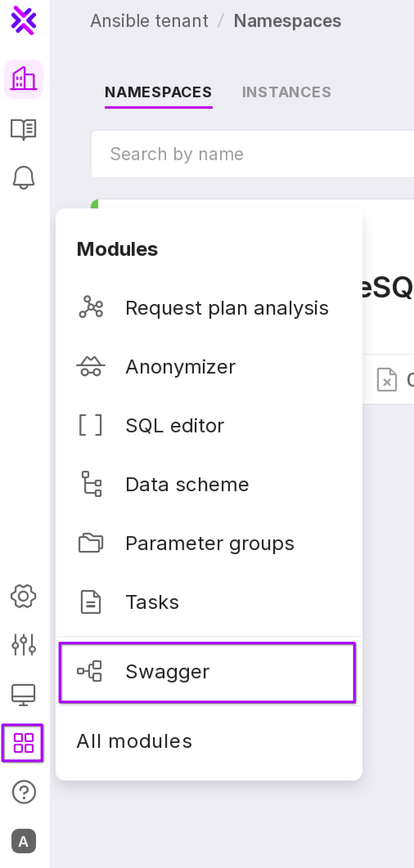Open Data scheme module
The width and height of the screenshot is (414, 868).
click(187, 484)
